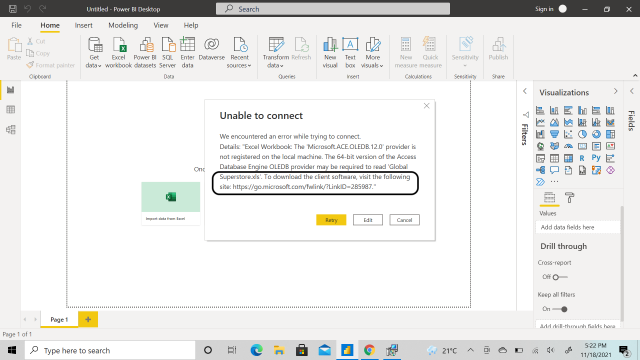Insert a New visual
This screenshot has width=640, height=360.
coord(330,53)
